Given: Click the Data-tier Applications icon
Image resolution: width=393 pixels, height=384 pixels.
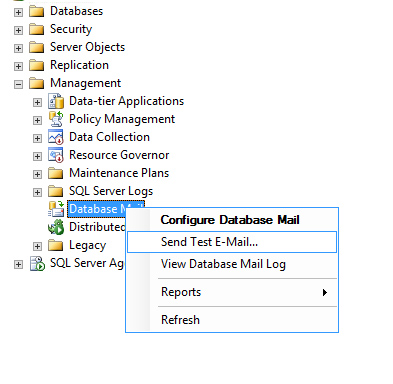Looking at the screenshot, I should coord(56,101).
